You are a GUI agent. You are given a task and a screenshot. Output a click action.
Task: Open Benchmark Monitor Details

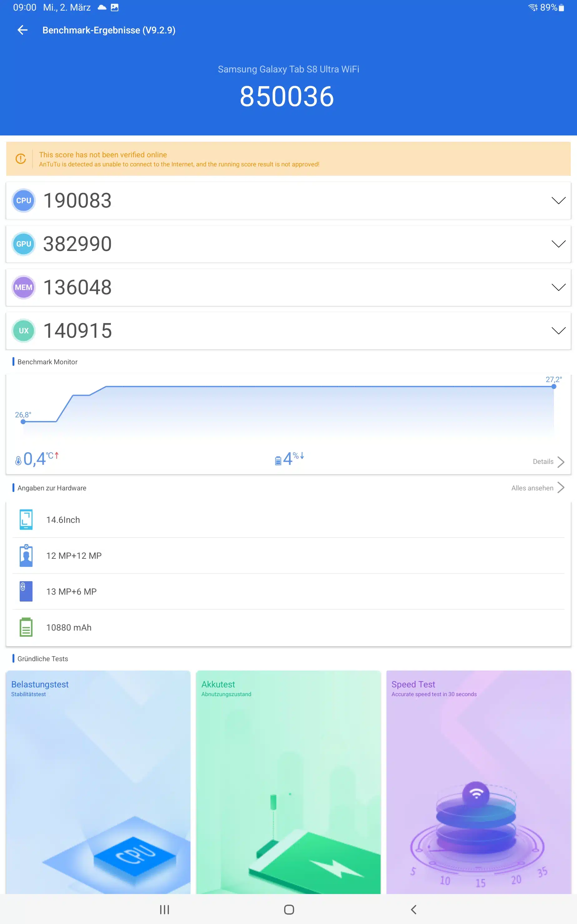(x=548, y=462)
